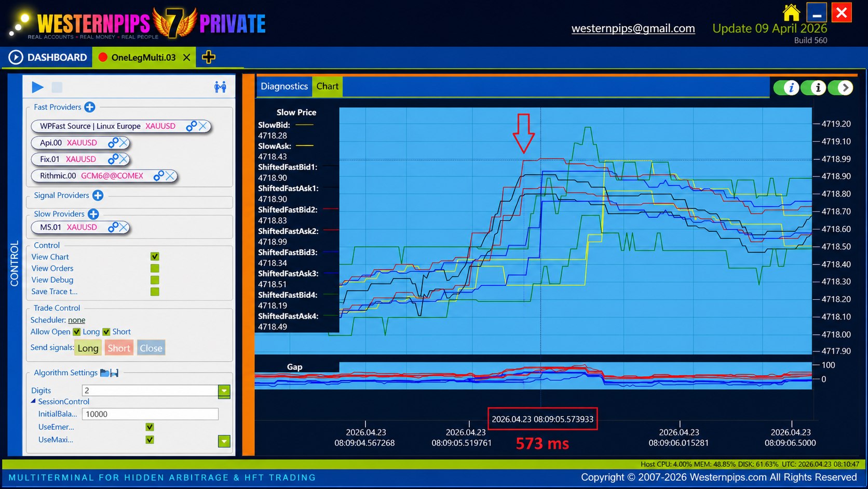The width and height of the screenshot is (868, 489).
Task: Click the vertical 'CONTROL' panel label
Action: (15, 263)
